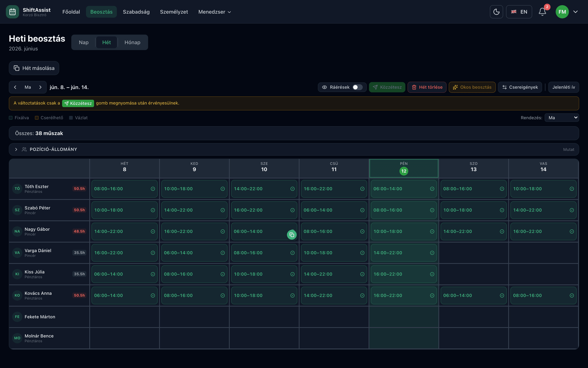Image resolution: width=588 pixels, height=368 pixels.
Task: Click the Közzétesz publish button
Action: click(x=387, y=87)
